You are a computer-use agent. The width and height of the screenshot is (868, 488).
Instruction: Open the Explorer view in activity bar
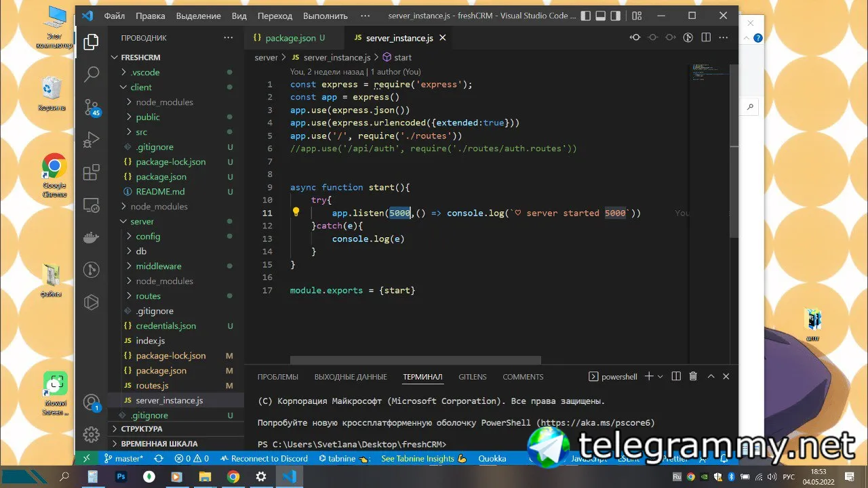click(x=91, y=43)
